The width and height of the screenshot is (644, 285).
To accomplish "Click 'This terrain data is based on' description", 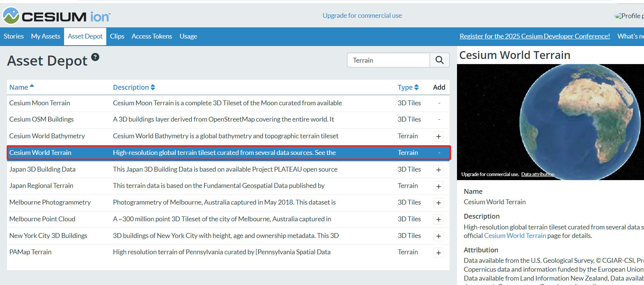I will pos(218,186).
